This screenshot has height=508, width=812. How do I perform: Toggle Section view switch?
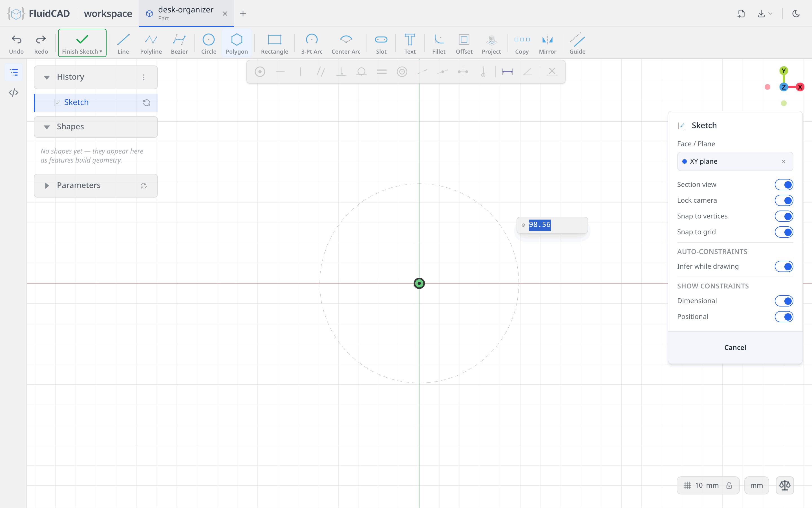tap(784, 185)
